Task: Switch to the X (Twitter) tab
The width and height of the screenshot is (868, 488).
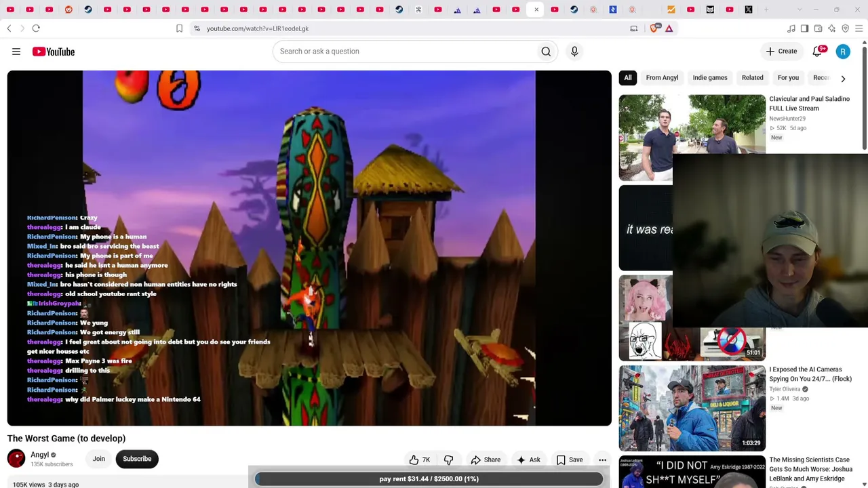Action: coord(749,9)
